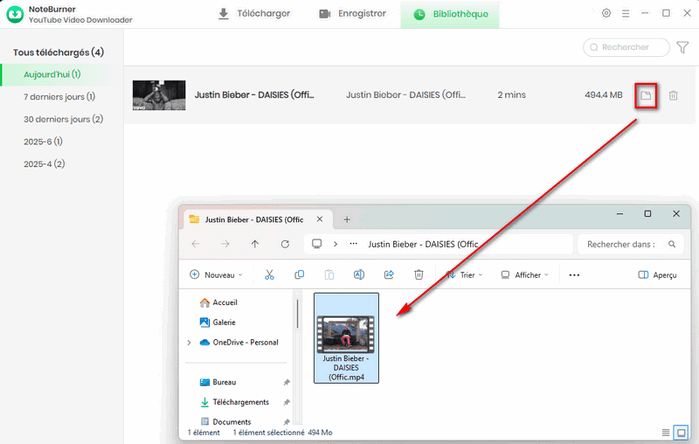Viewport: 699px width, 444px height.
Task: Click the 2 mins duration value
Action: 512,95
